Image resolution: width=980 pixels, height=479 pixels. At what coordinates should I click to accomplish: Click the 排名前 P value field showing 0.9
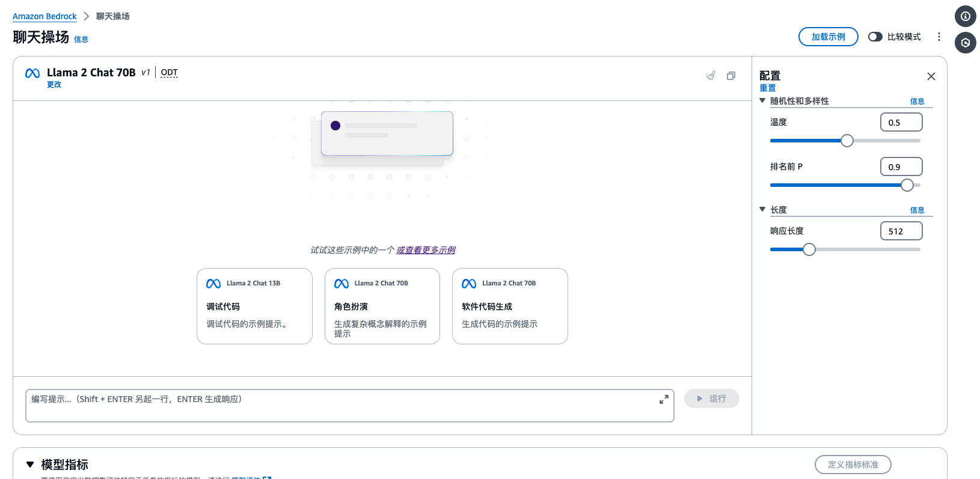click(x=901, y=166)
